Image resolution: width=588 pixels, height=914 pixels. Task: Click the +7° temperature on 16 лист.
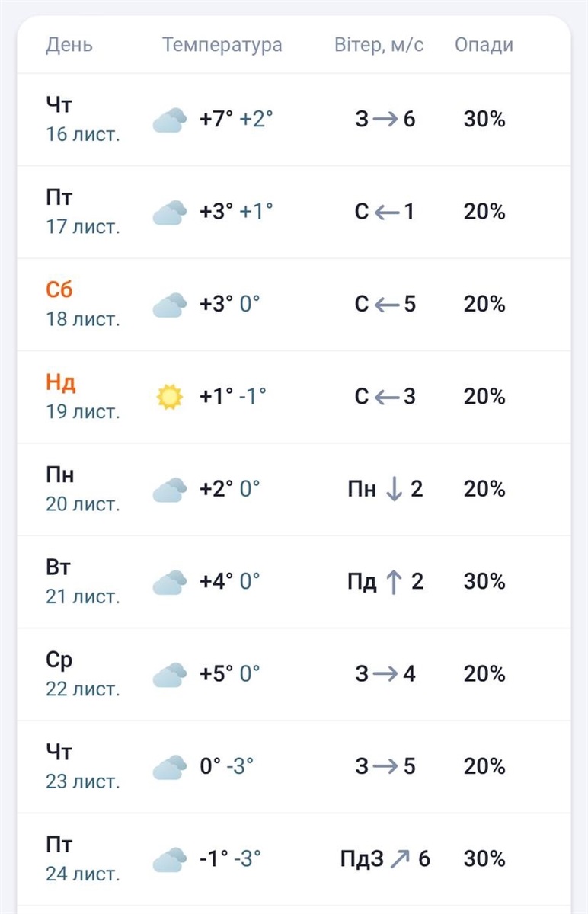[x=216, y=120]
